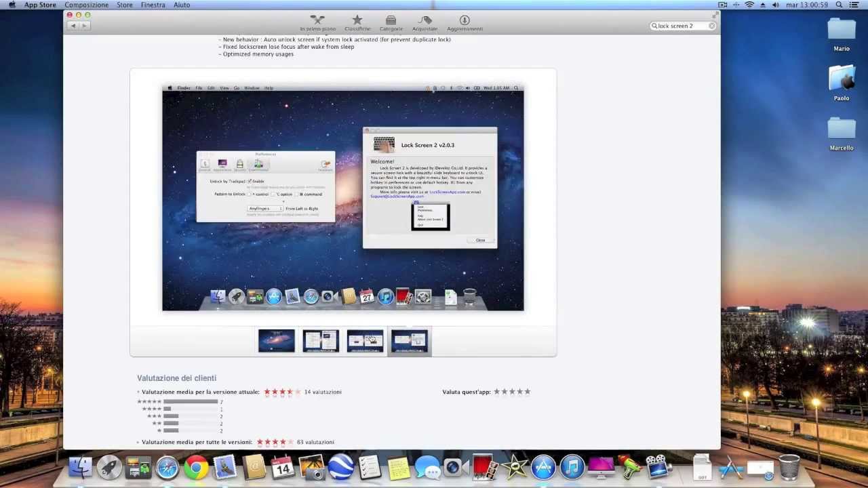This screenshot has height=488, width=868.
Task: Open the Mario folder on desktop
Action: coord(842,34)
